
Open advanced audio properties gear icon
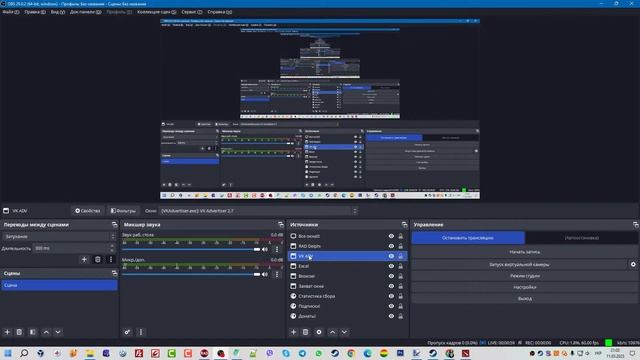pyautogui.click(x=127, y=332)
